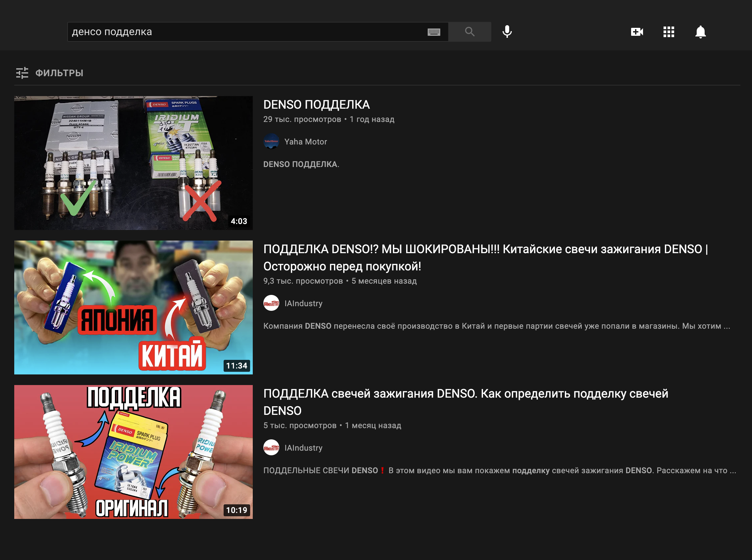Visit the Yaha Motor channel name
This screenshot has height=560, width=752.
pos(306,142)
